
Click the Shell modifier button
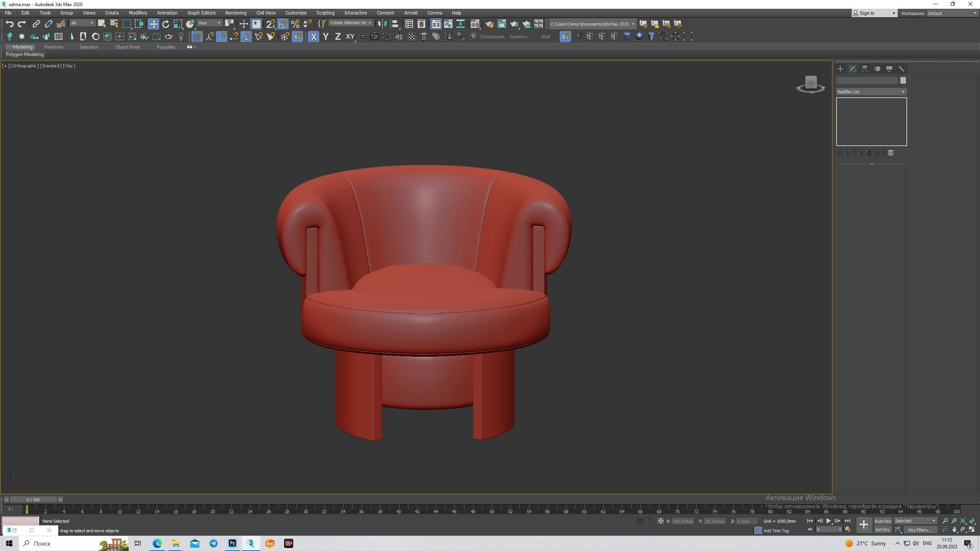tap(546, 37)
